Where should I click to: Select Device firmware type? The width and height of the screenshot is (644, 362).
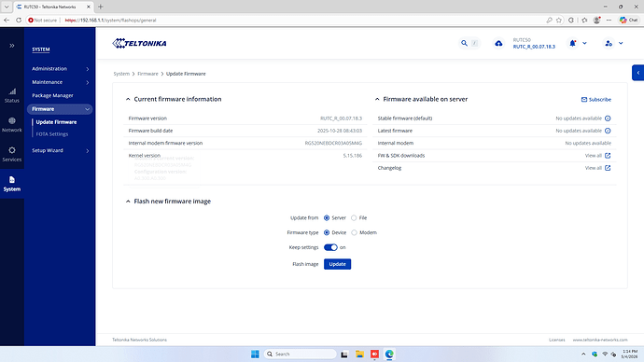pos(327,232)
